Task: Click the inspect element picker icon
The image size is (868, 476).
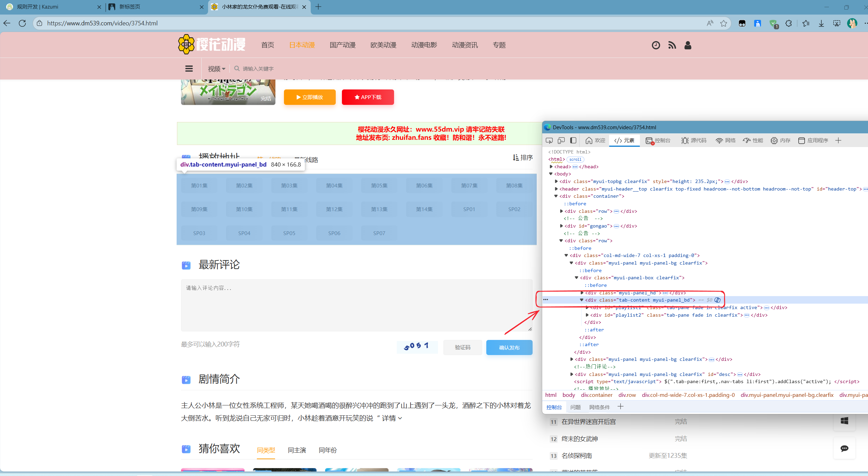Action: point(549,141)
